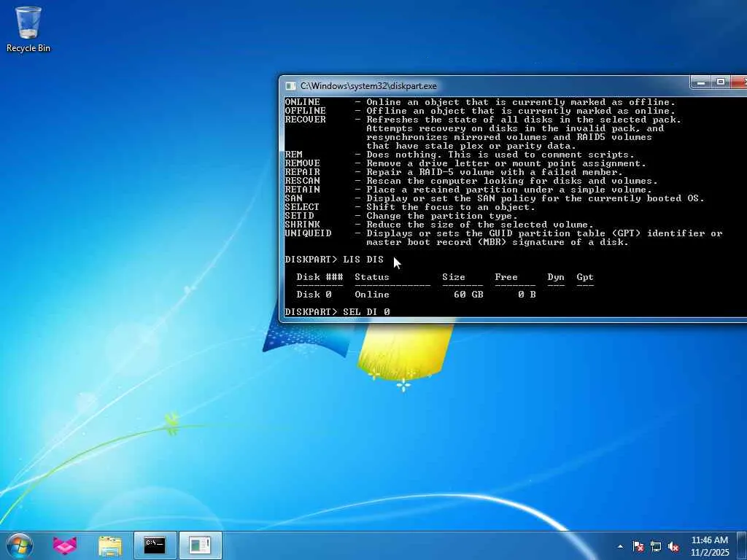Click the REM command entry
Image resolution: width=747 pixels, height=560 pixels.
point(293,155)
